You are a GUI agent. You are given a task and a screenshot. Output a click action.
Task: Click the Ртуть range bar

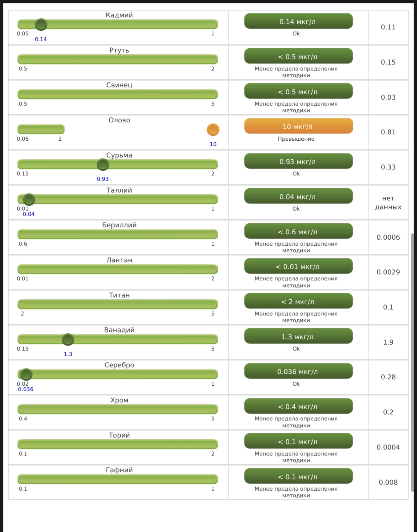[118, 59]
